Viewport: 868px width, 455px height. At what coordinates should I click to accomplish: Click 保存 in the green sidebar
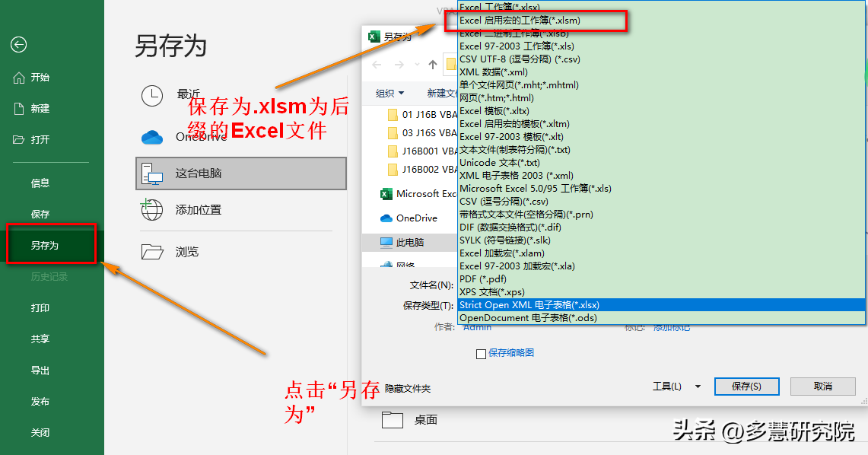click(x=40, y=215)
